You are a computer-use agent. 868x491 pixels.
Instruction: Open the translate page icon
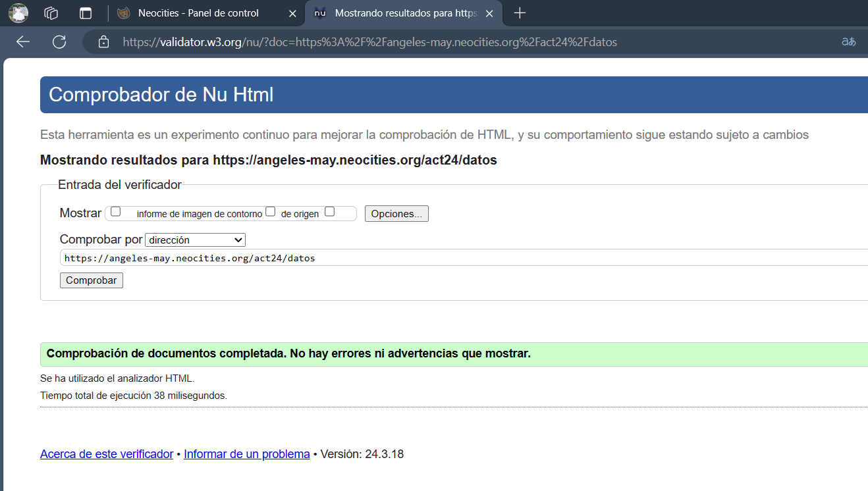[848, 41]
